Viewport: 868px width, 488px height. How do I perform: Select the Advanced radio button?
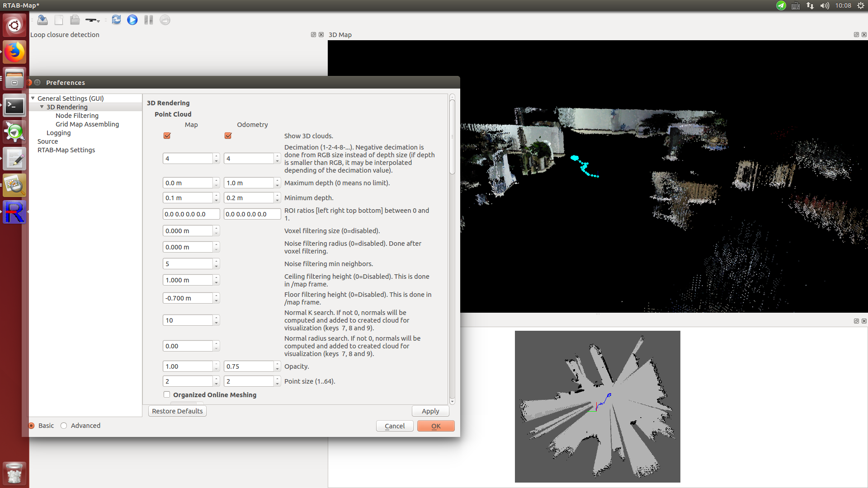64,426
